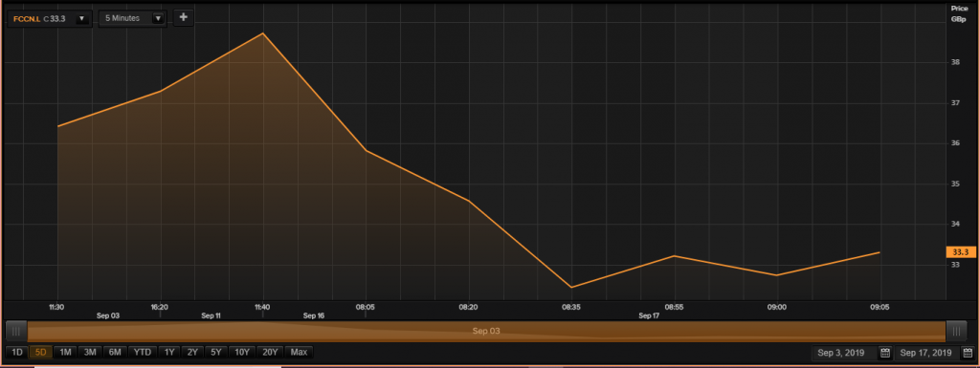Edit the Sep 17, 2019 end date field
980x368 pixels.
[927, 353]
